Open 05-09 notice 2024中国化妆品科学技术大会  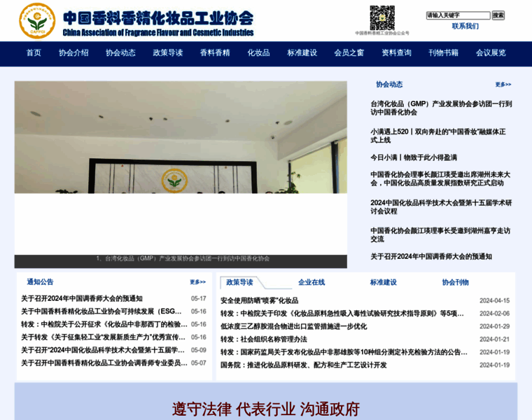tap(103, 350)
